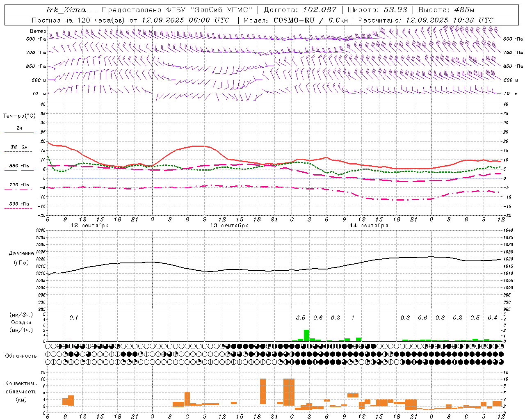Image resolution: width=525 pixels, height=420 pixels.
Task: Click the "Осадки" precipitation label
Action: [21, 322]
